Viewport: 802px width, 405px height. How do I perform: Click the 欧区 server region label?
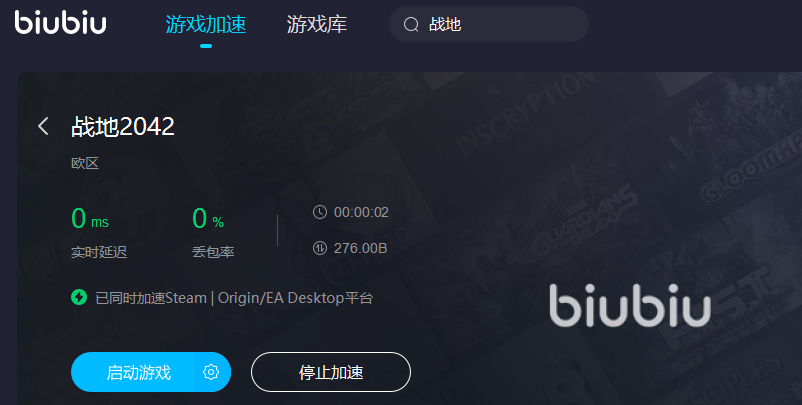[x=85, y=164]
